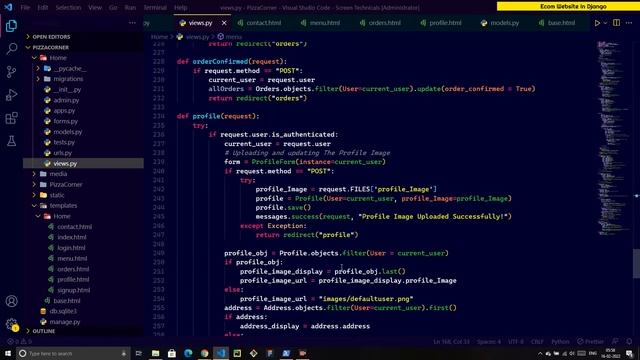Split the editor to the right
640x360 pixels.
point(616,23)
